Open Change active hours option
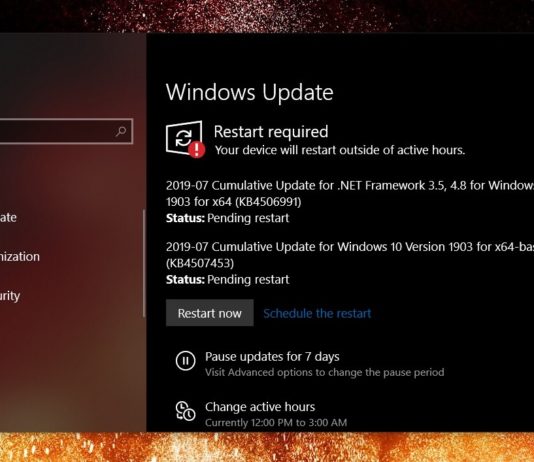 [260, 407]
